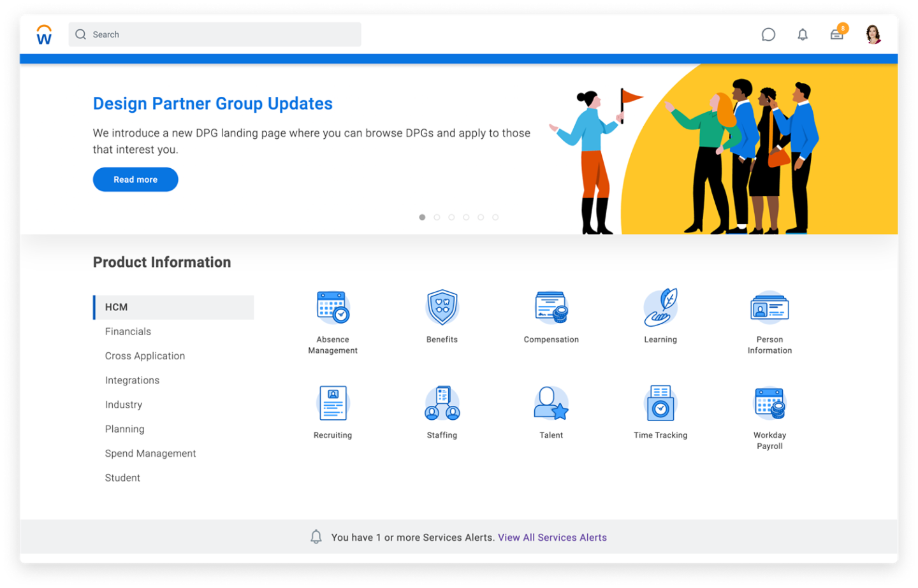Image resolution: width=918 pixels, height=588 pixels.
Task: Click the Talent star icon
Action: pos(551,403)
